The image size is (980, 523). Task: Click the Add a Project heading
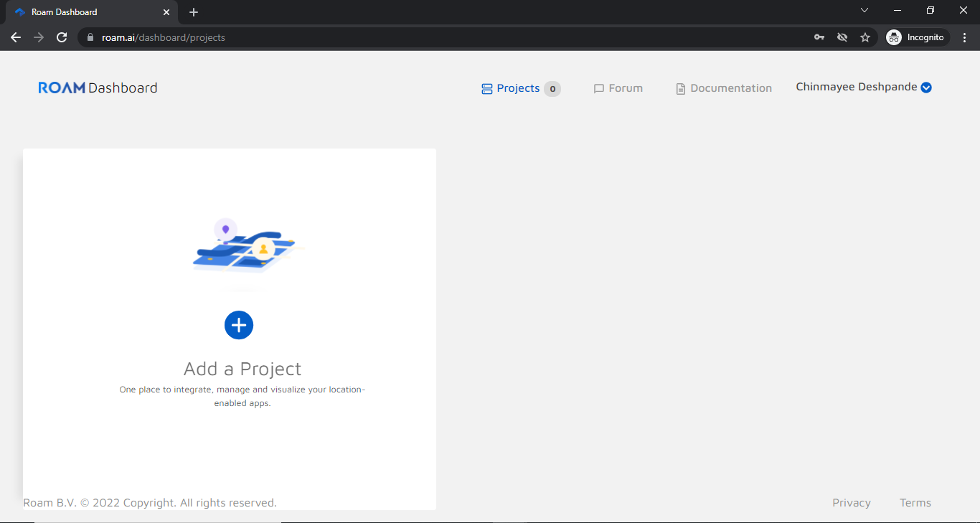242,369
